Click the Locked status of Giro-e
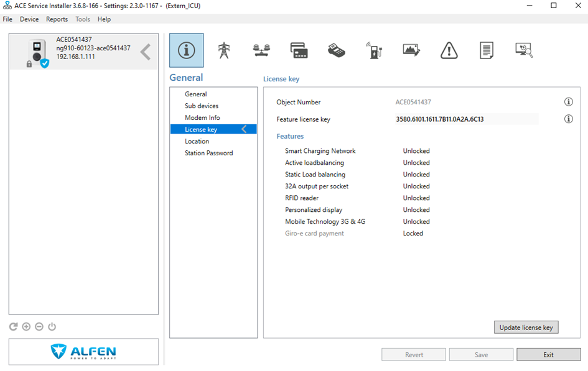This screenshot has height=371, width=588. [413, 233]
